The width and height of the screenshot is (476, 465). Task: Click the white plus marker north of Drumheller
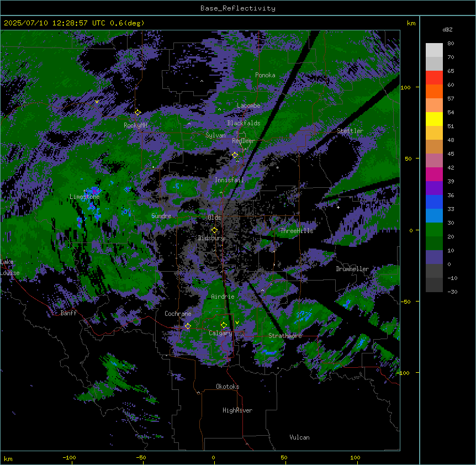click(338, 207)
